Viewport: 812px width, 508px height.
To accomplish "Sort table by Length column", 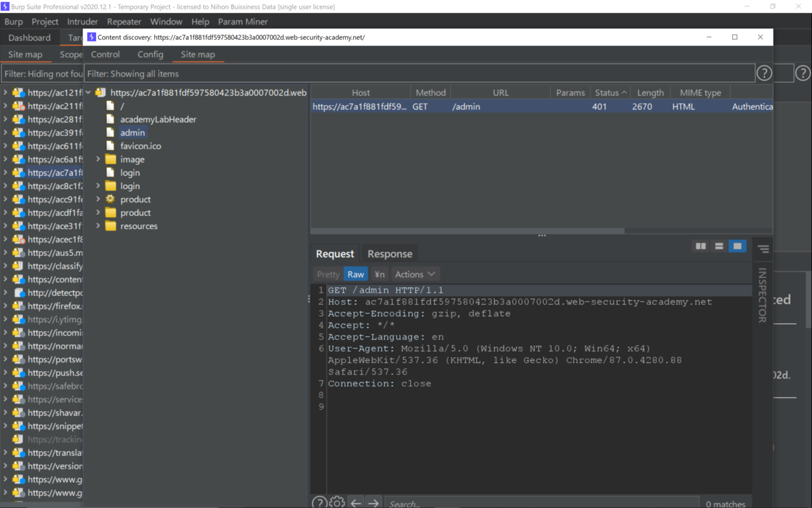I will point(650,93).
